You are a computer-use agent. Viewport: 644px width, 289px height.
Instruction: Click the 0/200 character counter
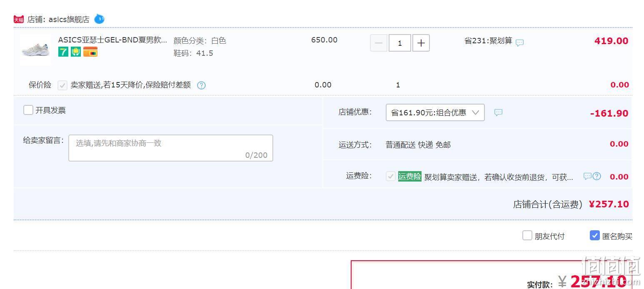tap(256, 155)
